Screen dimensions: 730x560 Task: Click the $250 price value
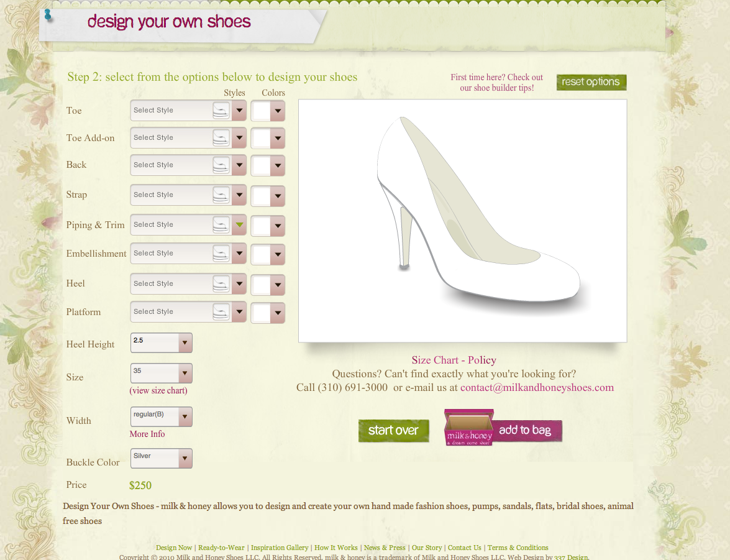pyautogui.click(x=140, y=485)
